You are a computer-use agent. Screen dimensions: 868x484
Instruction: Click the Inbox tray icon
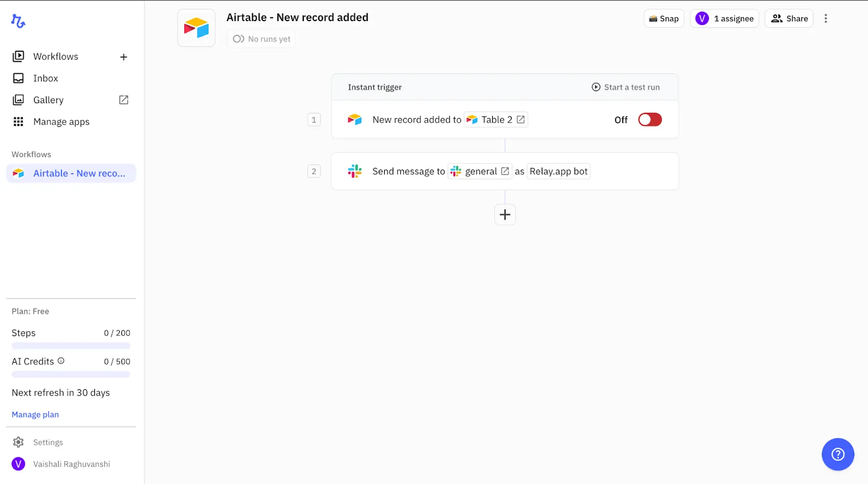tap(18, 78)
